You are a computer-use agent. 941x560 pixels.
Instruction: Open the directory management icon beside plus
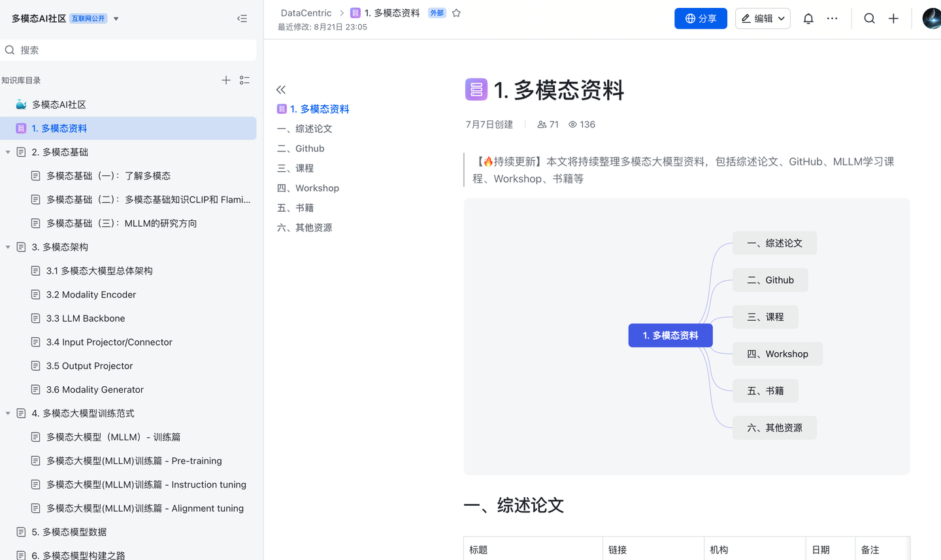pos(245,80)
